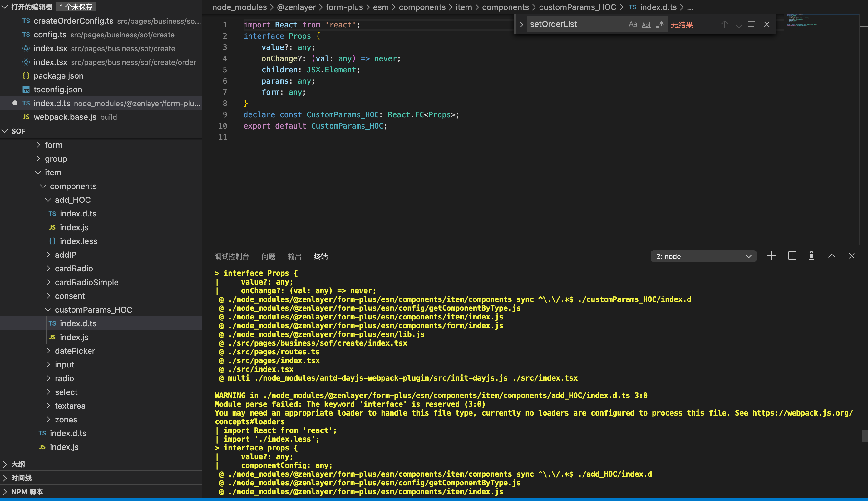Switch to 输出 tab
This screenshot has height=501, width=868.
point(294,256)
